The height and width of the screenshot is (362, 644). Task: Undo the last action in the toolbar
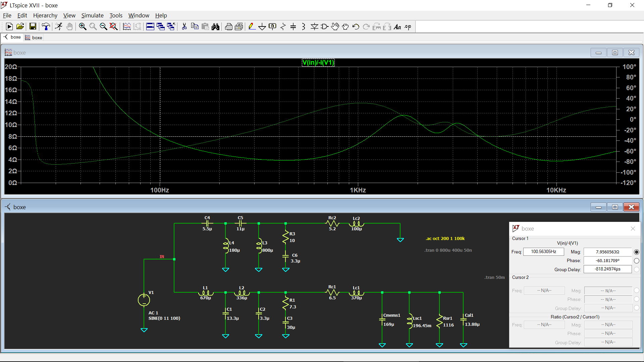point(356,27)
